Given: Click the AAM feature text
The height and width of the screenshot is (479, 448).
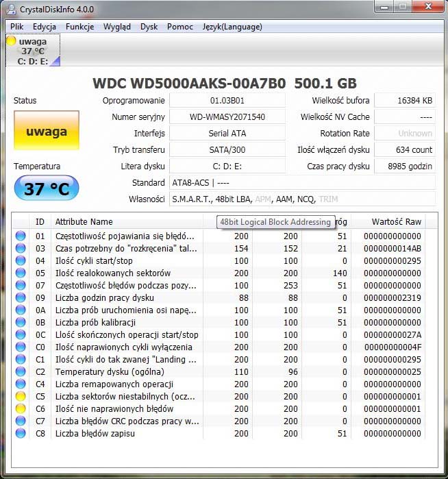Looking at the screenshot, I should tap(284, 199).
